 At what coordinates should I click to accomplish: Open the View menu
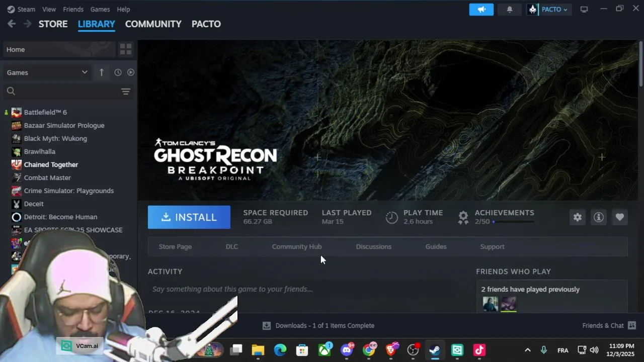[x=49, y=9]
